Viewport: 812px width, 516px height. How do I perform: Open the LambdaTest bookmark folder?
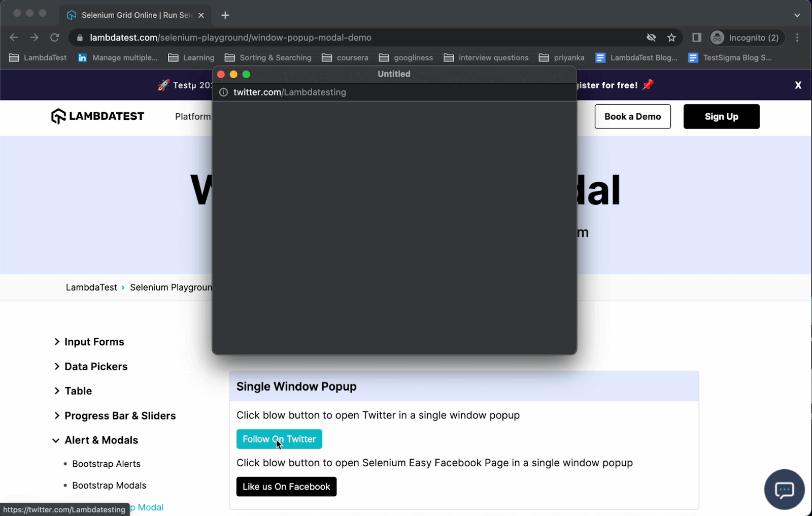[38, 58]
